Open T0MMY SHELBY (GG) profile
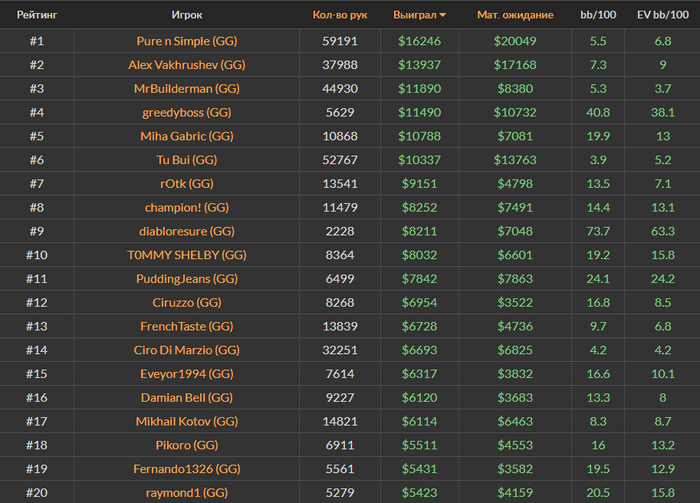 (x=187, y=255)
